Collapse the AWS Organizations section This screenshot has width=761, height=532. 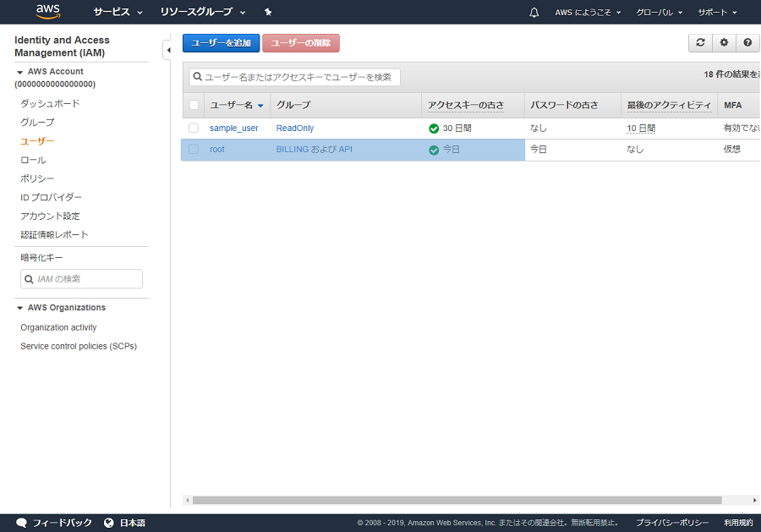(x=20, y=308)
